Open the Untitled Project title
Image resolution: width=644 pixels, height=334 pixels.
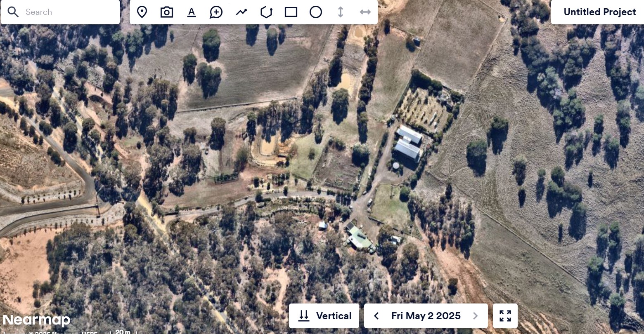(600, 12)
